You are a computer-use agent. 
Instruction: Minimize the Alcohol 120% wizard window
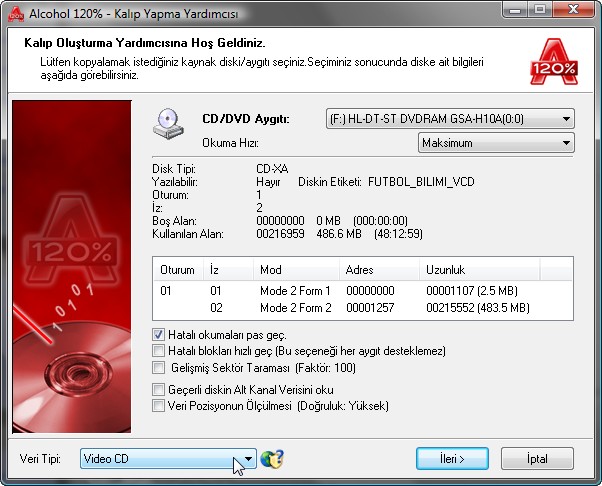[514, 10]
